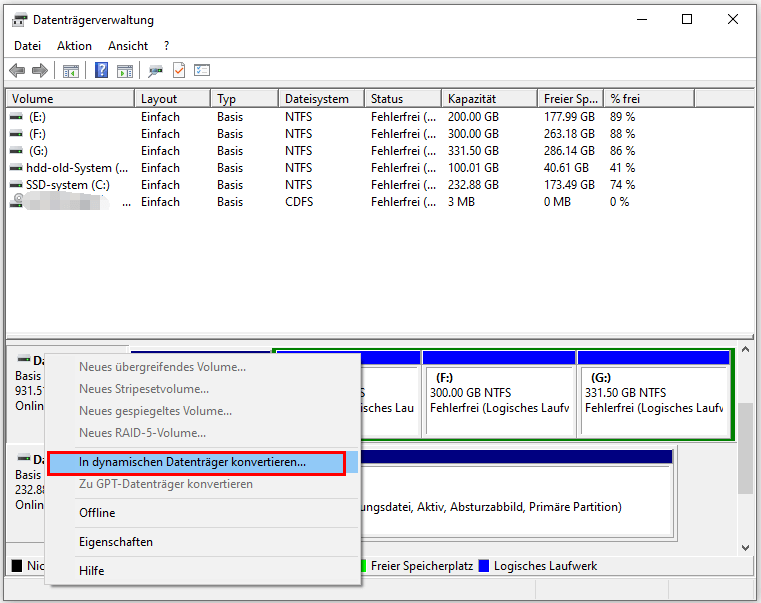Select the Primäre Partition block on second disk
The width and height of the screenshot is (761, 603).
pos(517,494)
